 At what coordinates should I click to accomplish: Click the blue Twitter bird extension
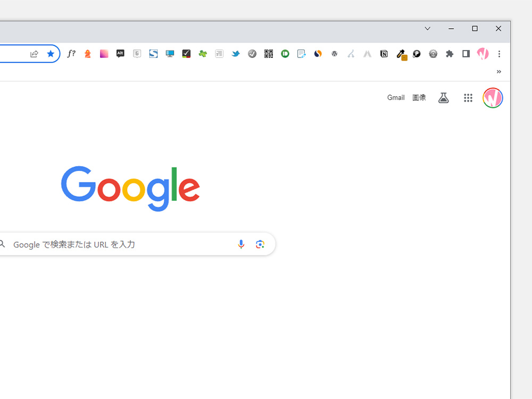236,54
